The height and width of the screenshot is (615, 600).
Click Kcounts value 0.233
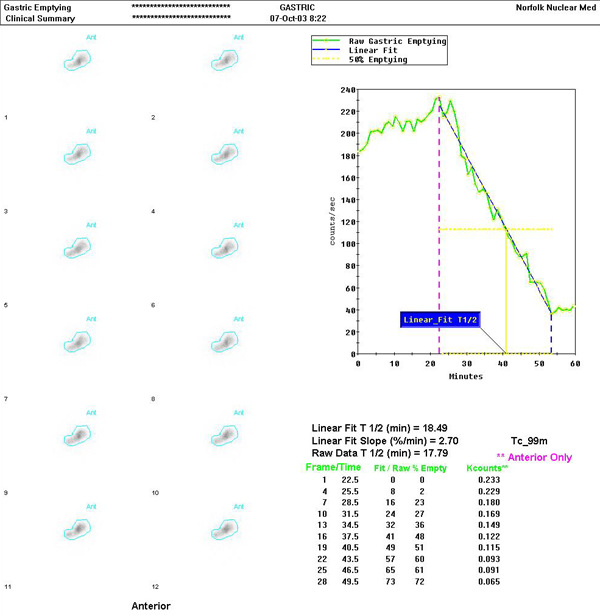point(489,480)
